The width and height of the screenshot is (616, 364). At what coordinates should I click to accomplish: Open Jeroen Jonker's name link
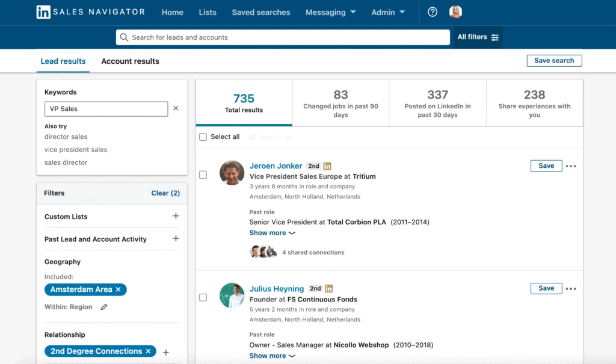click(x=276, y=166)
